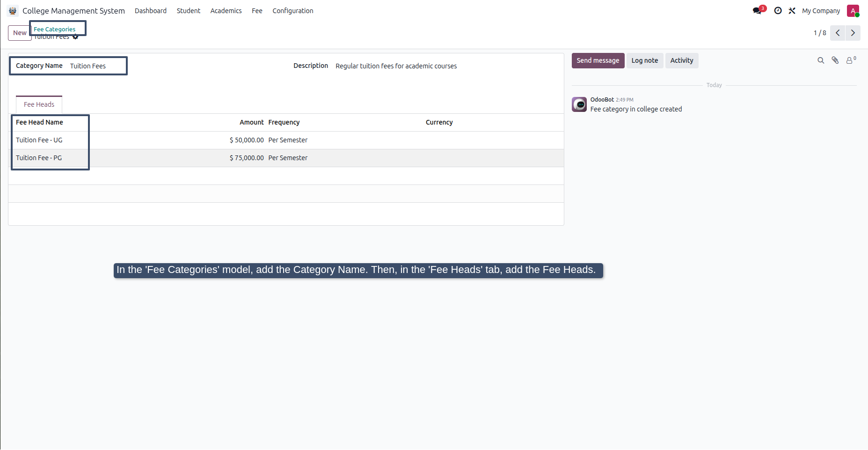Open the record actions gear icon
This screenshot has width=868, height=450.
75,37
